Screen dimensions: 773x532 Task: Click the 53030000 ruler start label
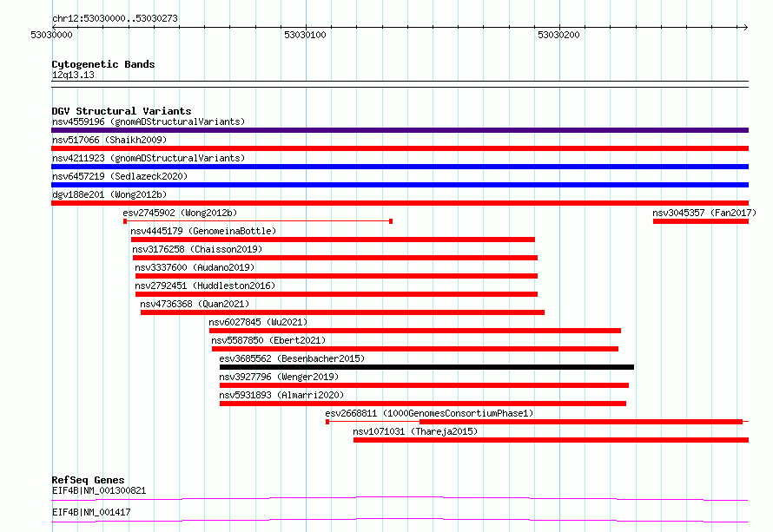coord(51,35)
